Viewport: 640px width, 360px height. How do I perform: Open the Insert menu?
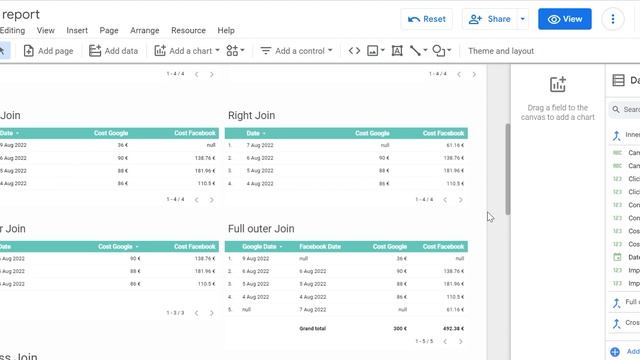tap(77, 31)
